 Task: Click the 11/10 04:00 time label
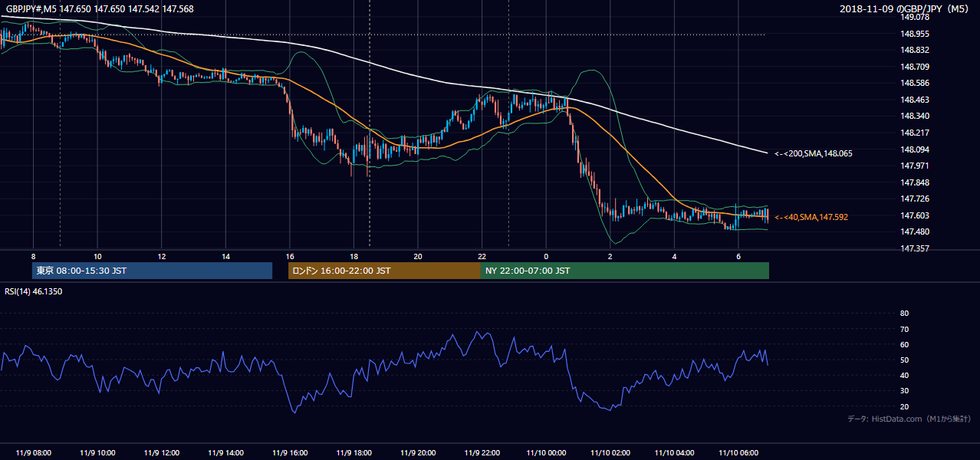click(x=675, y=452)
